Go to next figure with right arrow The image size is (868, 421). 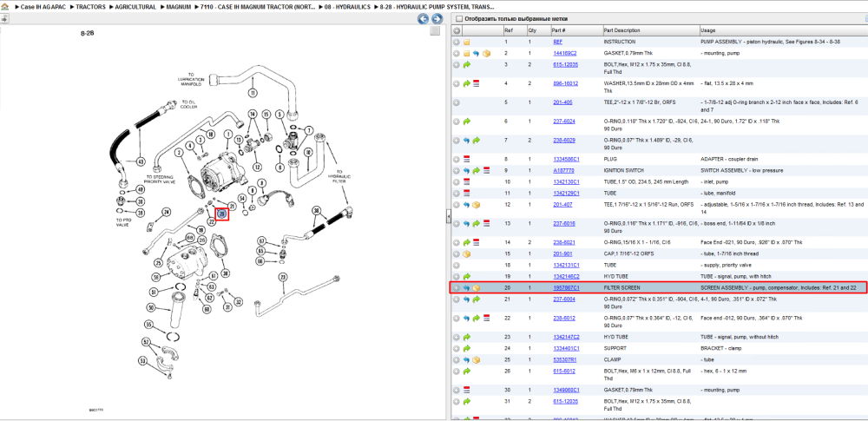[437, 19]
